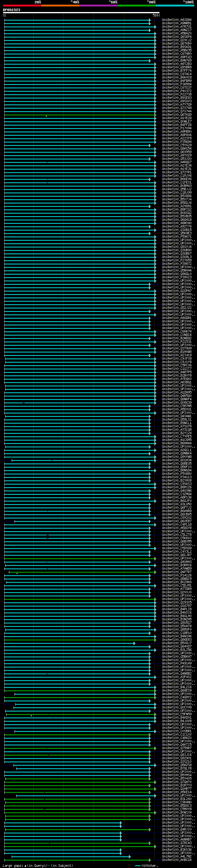Image resolution: width=197 pixels, height=868 pixels.
Task: Select hit UniRef100_A9NRB1
Action: (x=176, y=23)
